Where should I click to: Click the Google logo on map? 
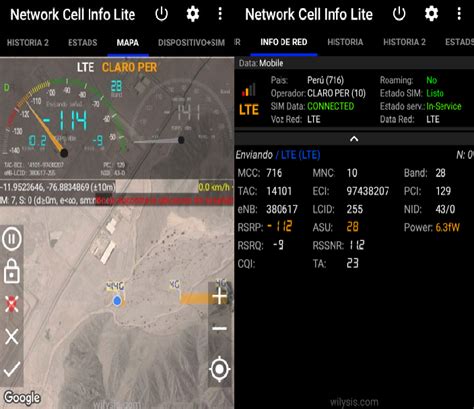click(x=22, y=397)
